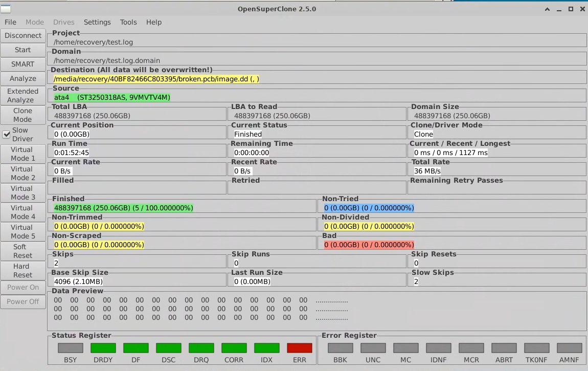The image size is (588, 371).
Task: Click the CORR status indicator
Action: [234, 348]
